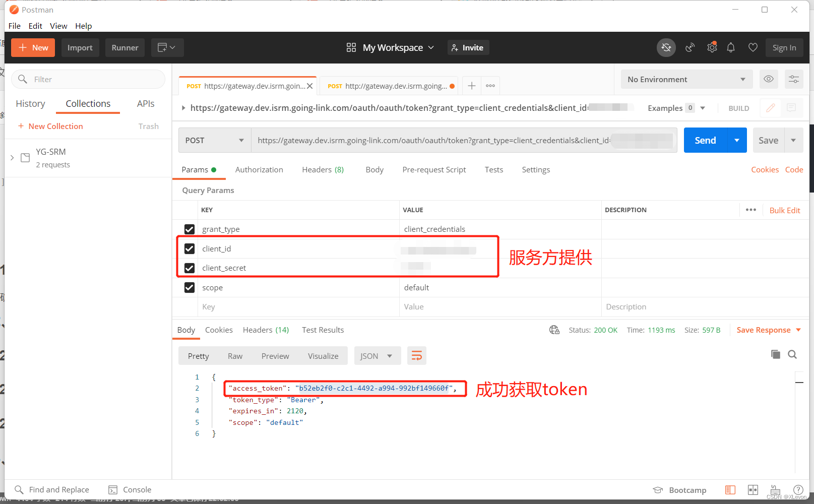Open the Code snippet link
The image size is (814, 504).
[x=794, y=170]
